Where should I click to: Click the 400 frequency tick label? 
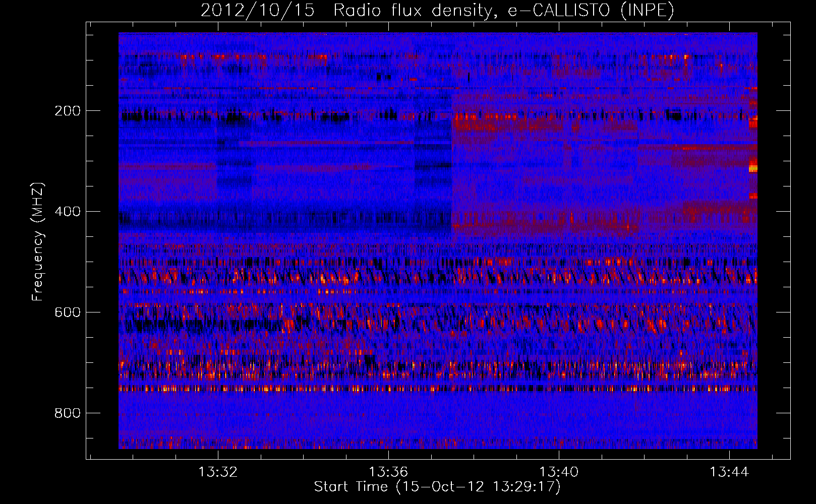(68, 211)
